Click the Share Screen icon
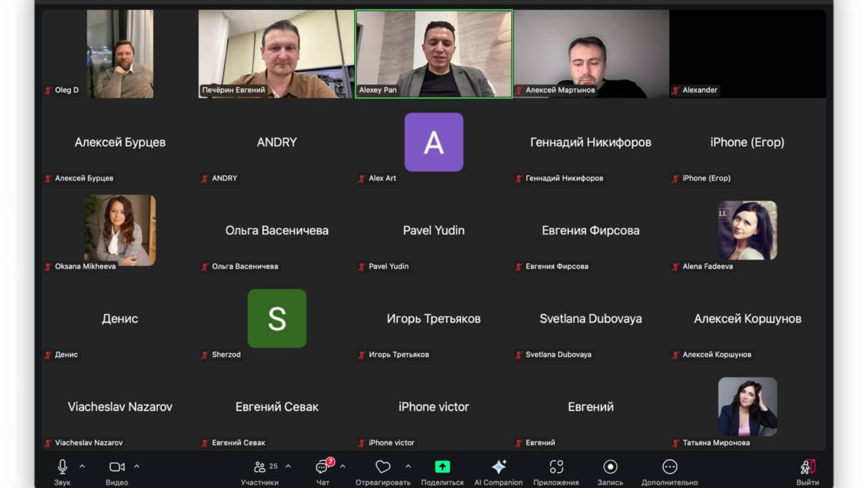Screen dimensions: 868x488 [x=442, y=467]
